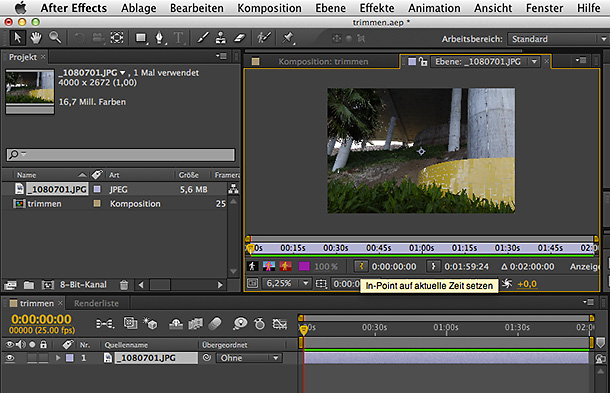Toggle draft 3D in timeline
The width and height of the screenshot is (610, 393).
(x=150, y=323)
